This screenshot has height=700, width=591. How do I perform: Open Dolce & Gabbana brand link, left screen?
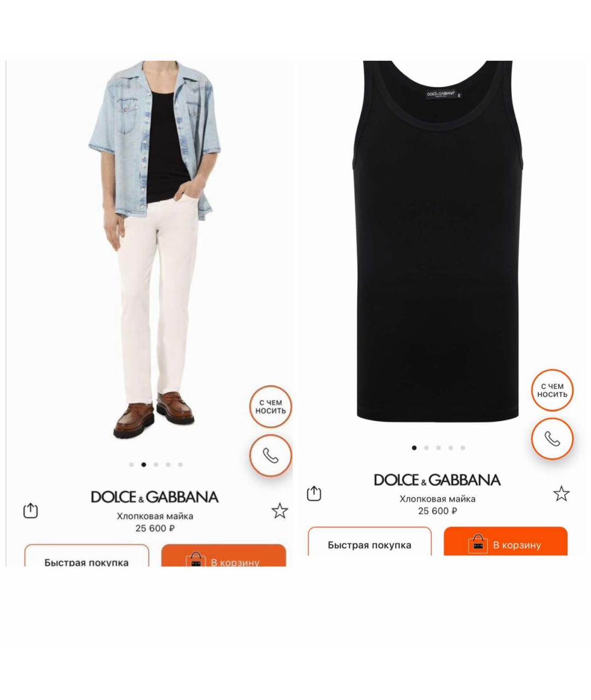(x=154, y=497)
